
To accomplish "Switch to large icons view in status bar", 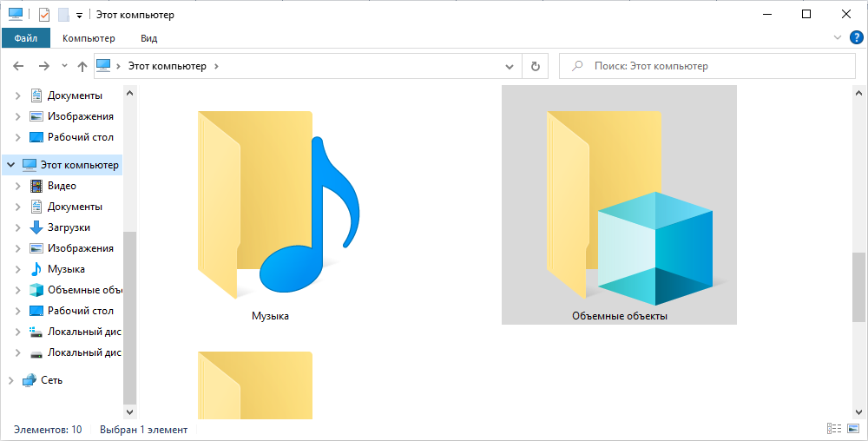I will point(853,429).
